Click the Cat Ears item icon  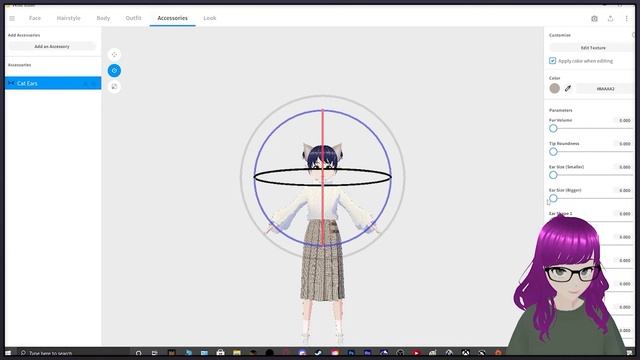point(11,83)
